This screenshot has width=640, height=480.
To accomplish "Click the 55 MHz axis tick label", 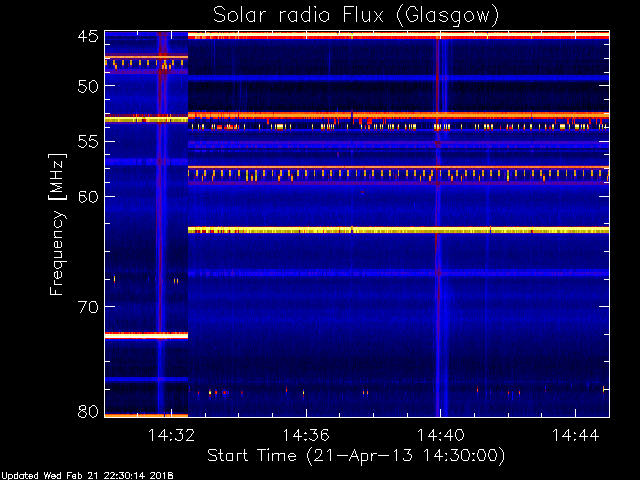I will [88, 142].
